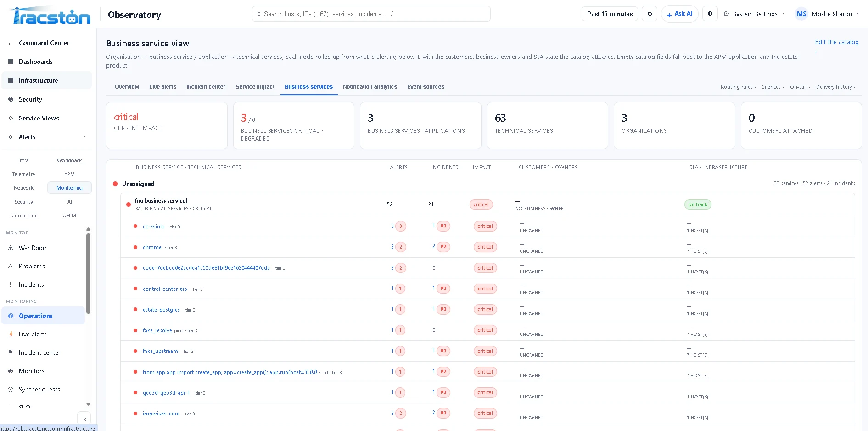Toggle the dark mode theme button
Image resolution: width=868 pixels, height=431 pixels.
click(710, 14)
